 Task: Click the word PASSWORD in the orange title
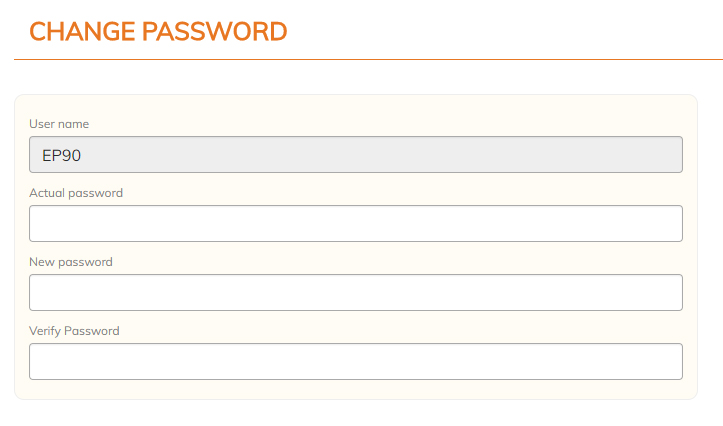[215, 32]
